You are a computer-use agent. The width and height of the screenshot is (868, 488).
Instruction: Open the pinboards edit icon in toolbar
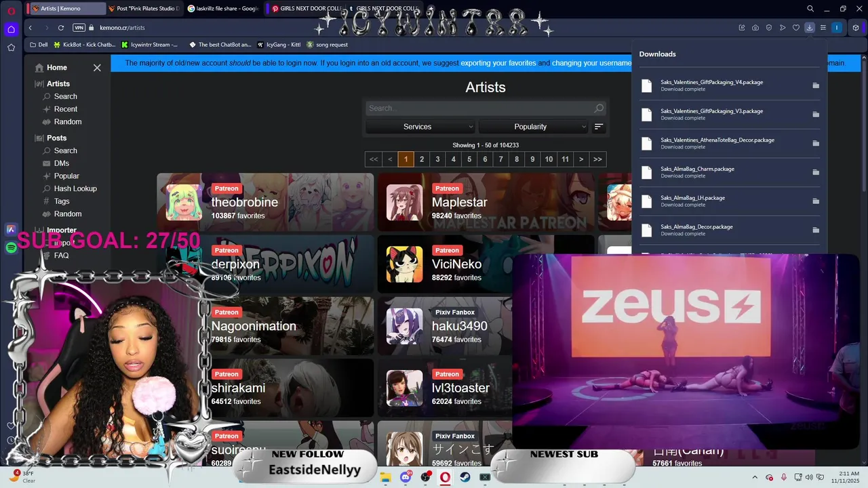[x=742, y=28]
